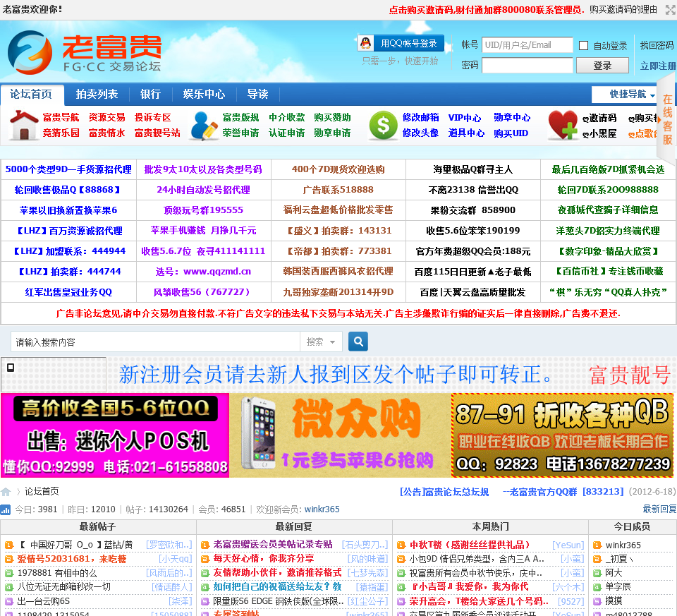Click the fullscreen toggle icon at top right
677x616 pixels.
pyautogui.click(x=671, y=10)
